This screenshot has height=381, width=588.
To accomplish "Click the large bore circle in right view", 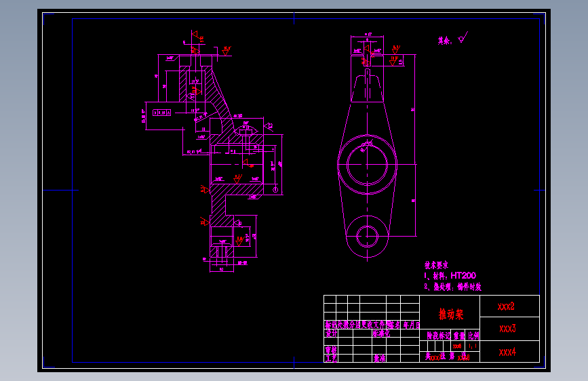I will [367, 164].
